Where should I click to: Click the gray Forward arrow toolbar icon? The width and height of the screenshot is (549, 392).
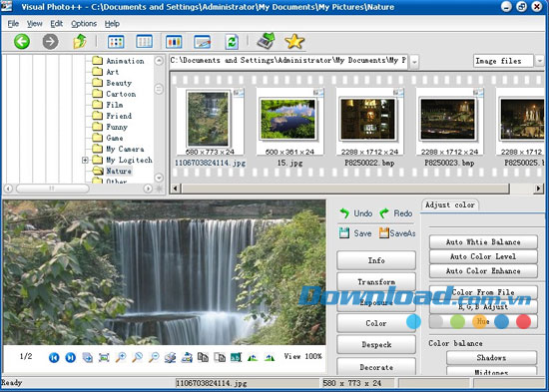click(51, 42)
